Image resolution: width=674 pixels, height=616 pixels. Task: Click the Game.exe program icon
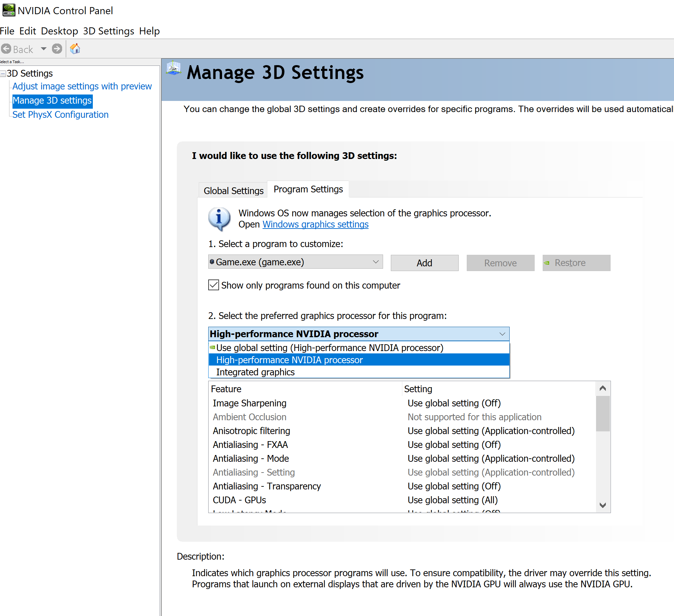(x=212, y=262)
